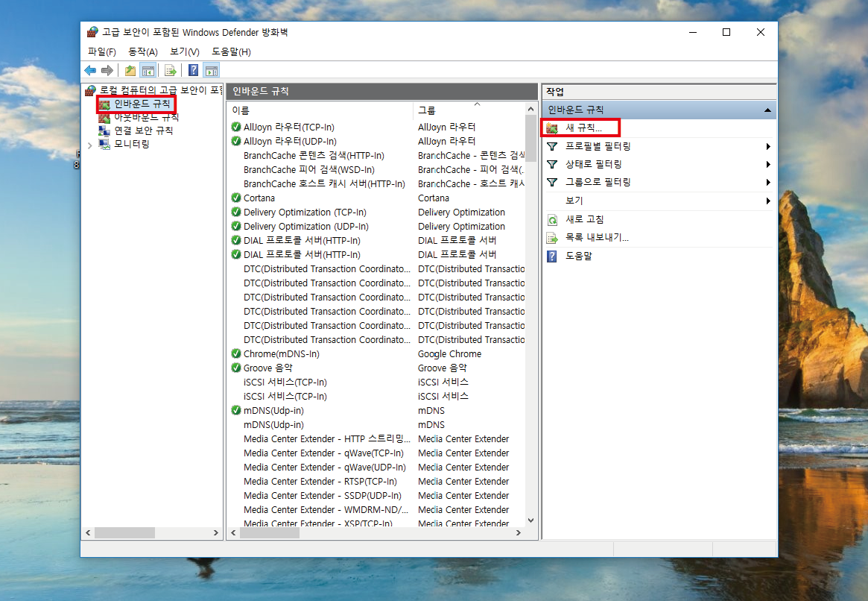Click the 프로필별 필터링 funnel icon
Viewport: 868px width, 601px height.
[552, 146]
